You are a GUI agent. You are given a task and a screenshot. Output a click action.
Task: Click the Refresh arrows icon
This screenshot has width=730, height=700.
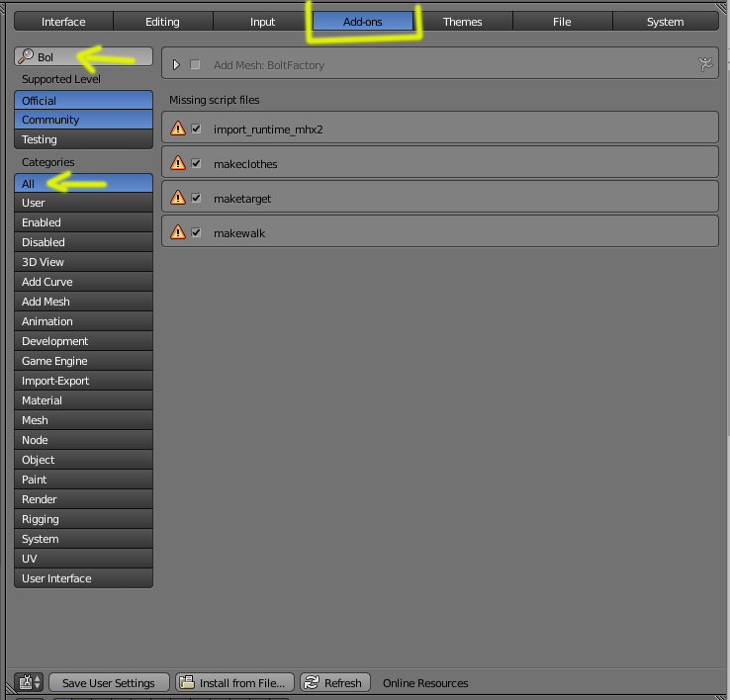pos(312,682)
